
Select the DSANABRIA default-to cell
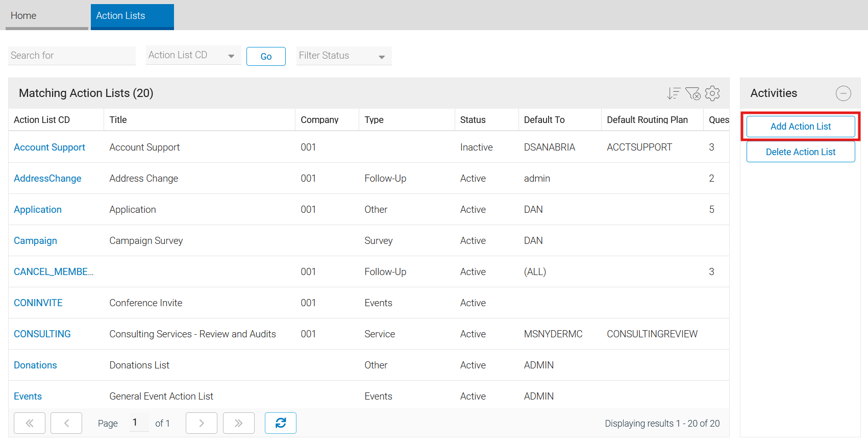[550, 147]
